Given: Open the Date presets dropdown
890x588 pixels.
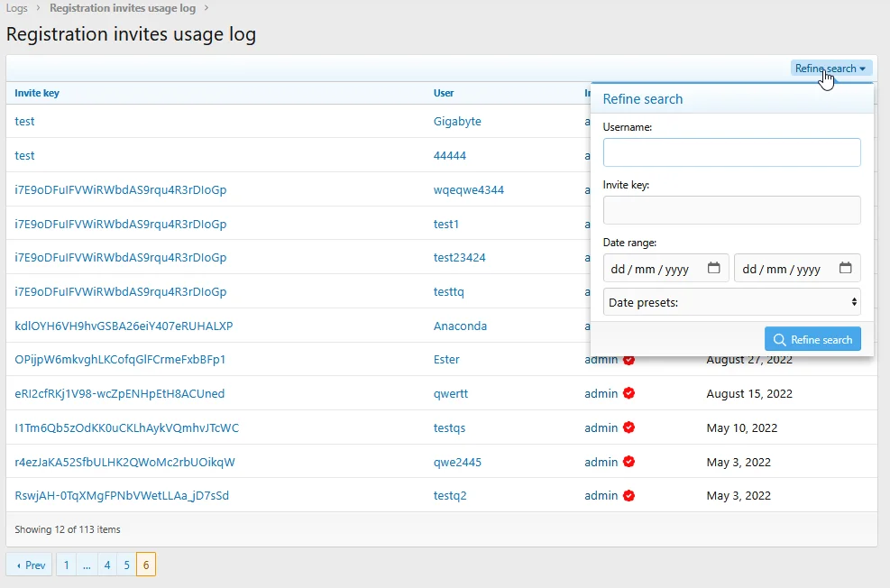Looking at the screenshot, I should tap(731, 301).
